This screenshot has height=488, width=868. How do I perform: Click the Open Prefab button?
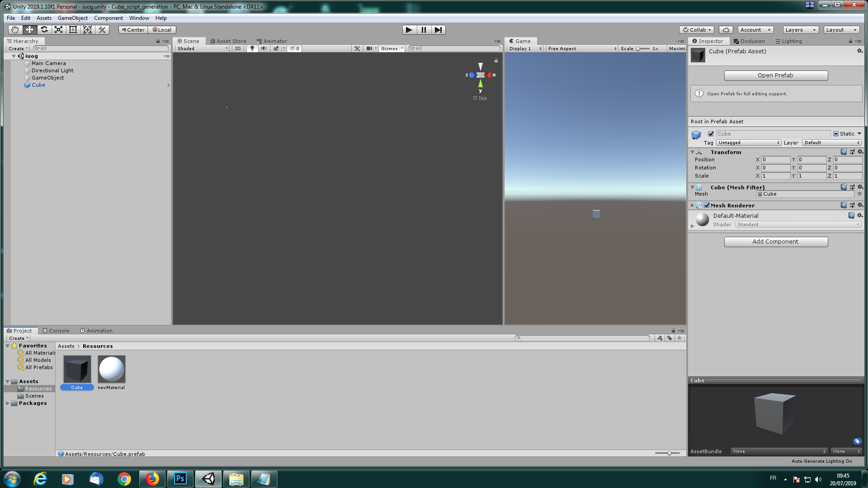click(x=776, y=75)
